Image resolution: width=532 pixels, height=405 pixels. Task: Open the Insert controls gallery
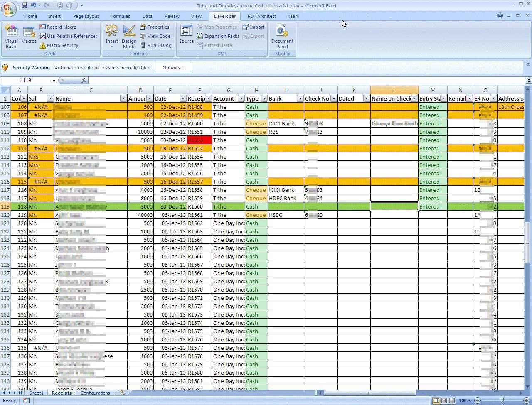coord(111,36)
